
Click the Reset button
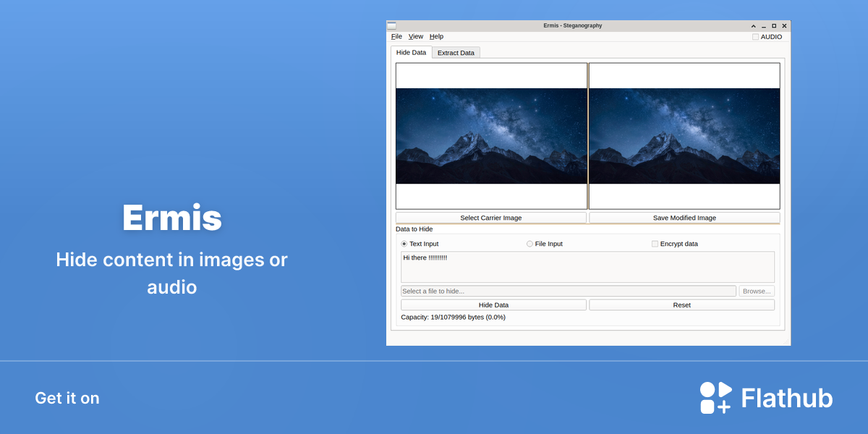(x=682, y=305)
